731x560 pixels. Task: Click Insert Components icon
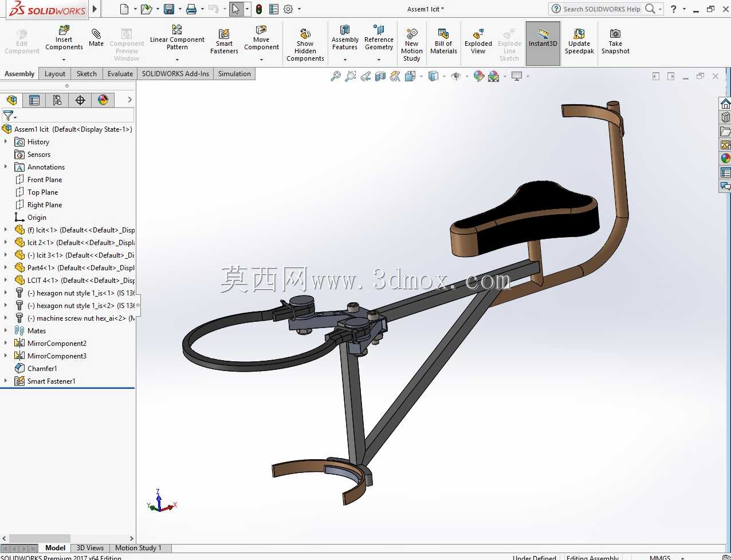coord(64,30)
